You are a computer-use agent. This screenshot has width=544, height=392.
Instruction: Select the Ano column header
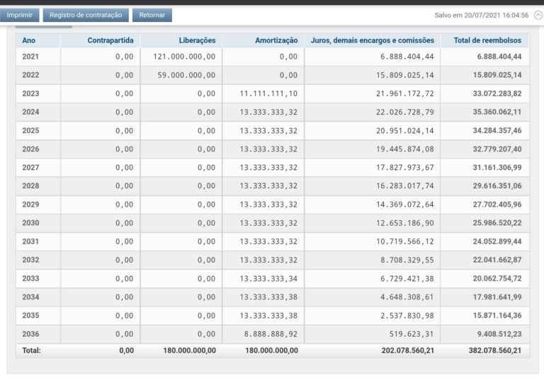[29, 40]
